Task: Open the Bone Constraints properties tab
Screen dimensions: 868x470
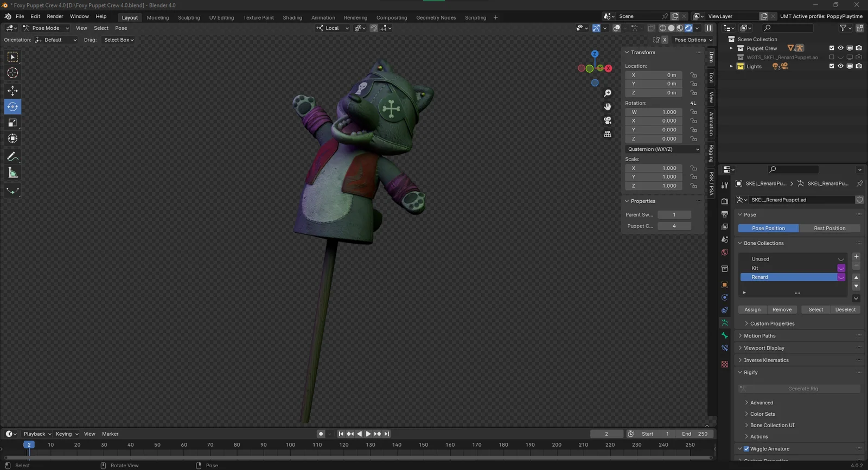Action: click(725, 348)
